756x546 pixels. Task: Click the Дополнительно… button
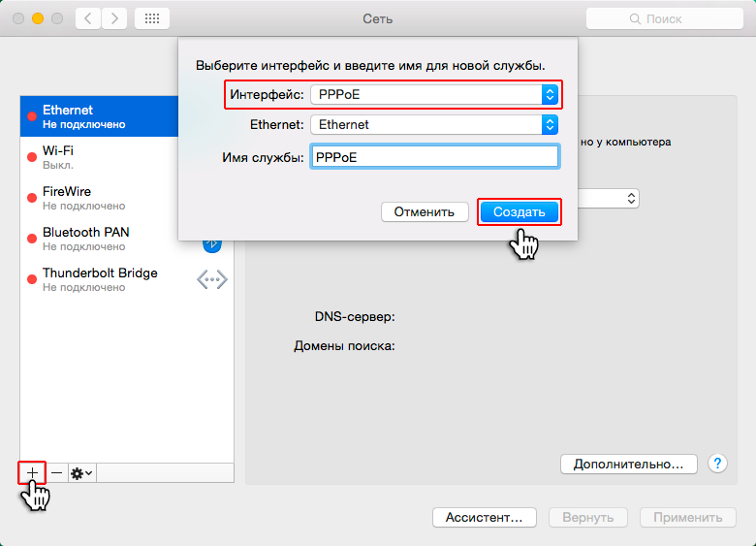629,464
